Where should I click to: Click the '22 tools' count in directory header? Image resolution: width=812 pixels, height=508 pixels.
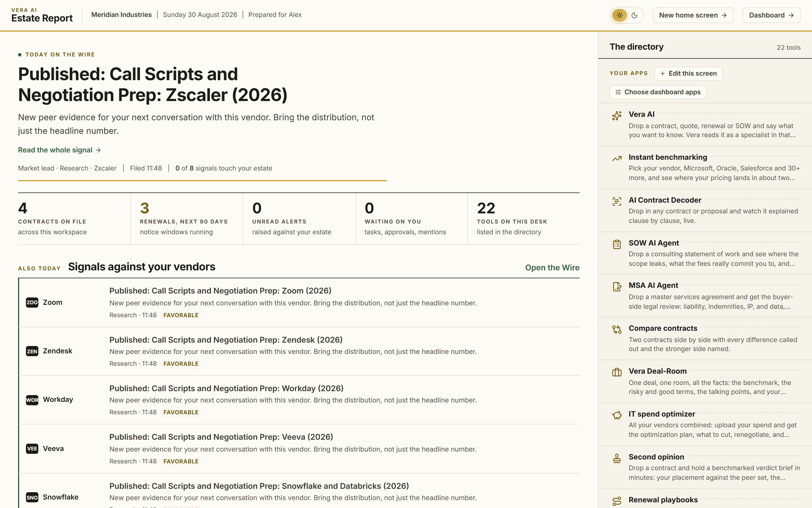(789, 47)
